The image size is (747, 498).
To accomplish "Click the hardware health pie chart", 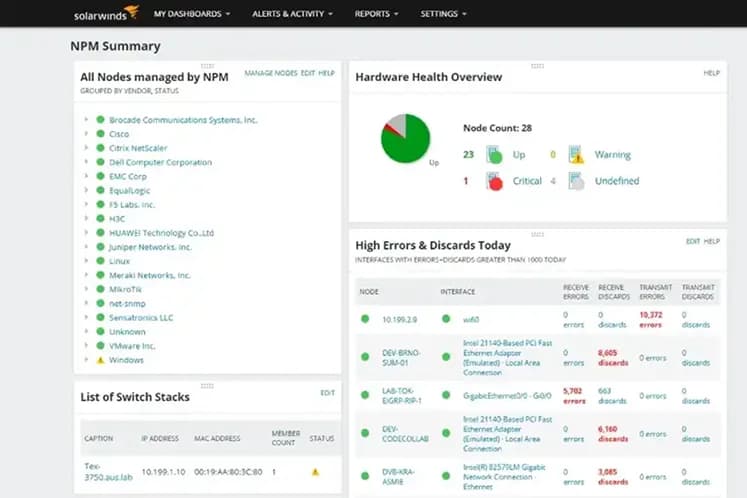I will coord(405,139).
